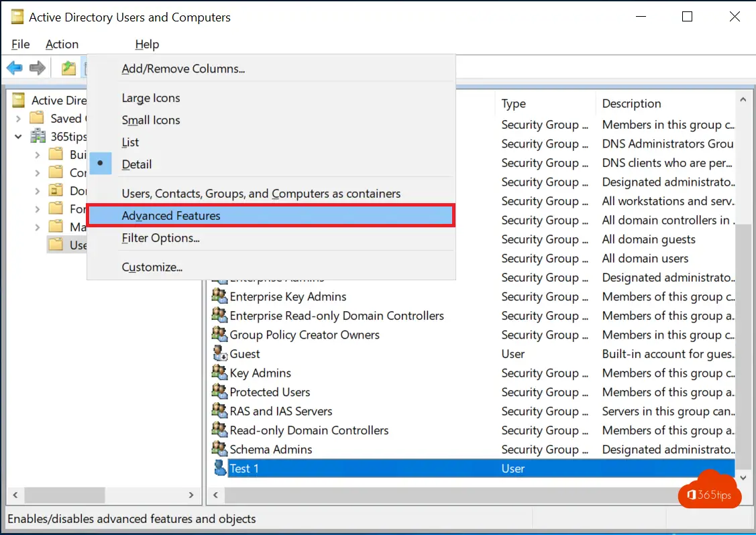The height and width of the screenshot is (535, 756).
Task: Expand the Saved Queries tree node
Action: pos(18,119)
